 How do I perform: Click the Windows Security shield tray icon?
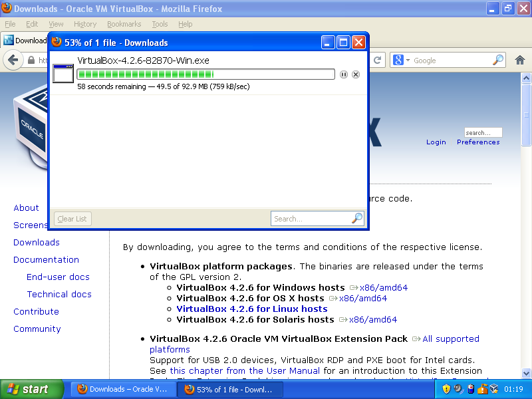click(446, 389)
